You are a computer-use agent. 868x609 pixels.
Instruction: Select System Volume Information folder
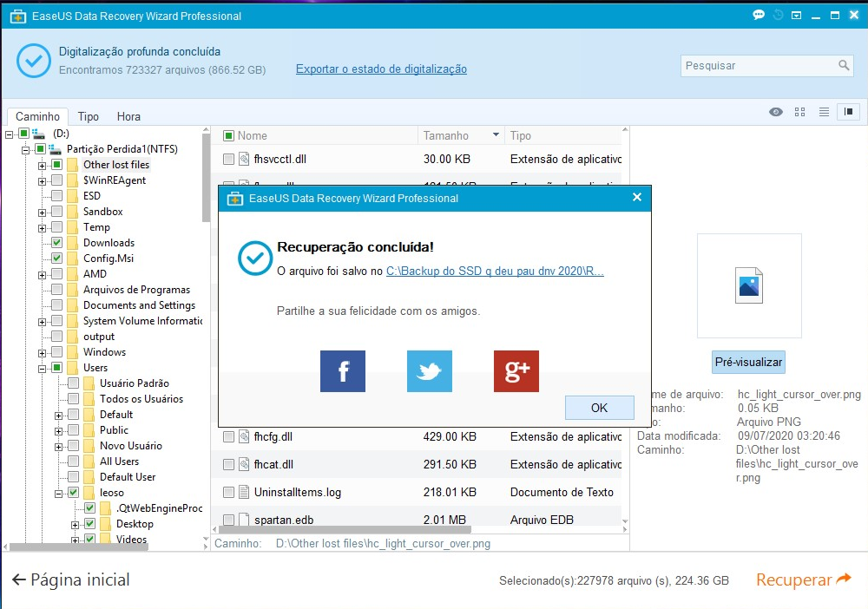(x=142, y=321)
